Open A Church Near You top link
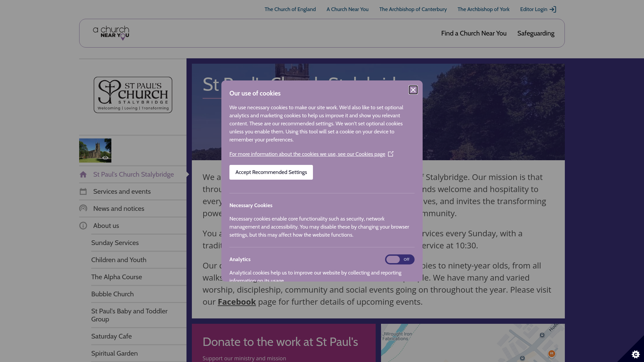Viewport: 644px width, 362px height. click(347, 9)
